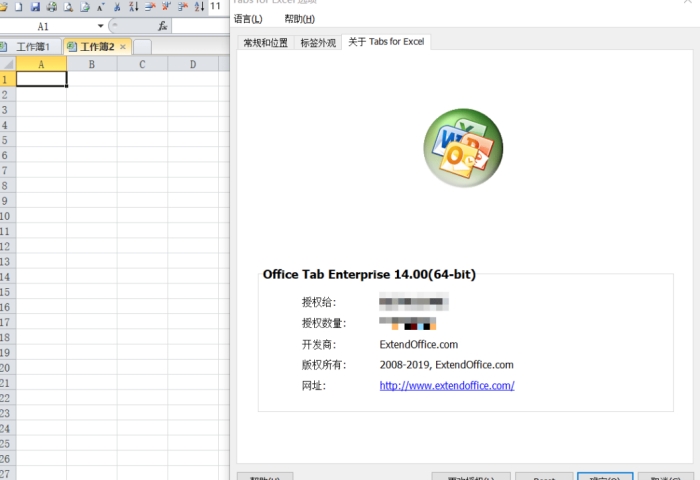Close the 工作簿2 workbook tab
The image size is (700, 480).
click(123, 47)
